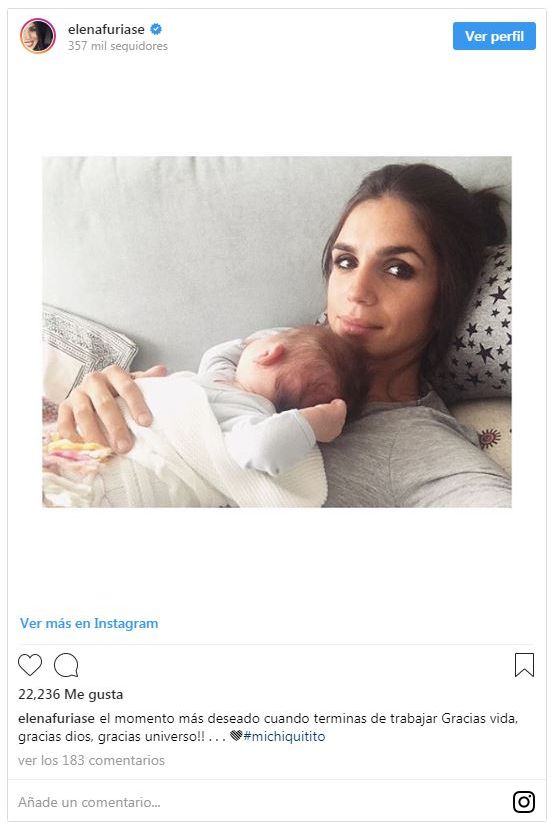Image resolution: width=555 pixels, height=830 pixels.
Task: Click the 357 mil seguidores text
Action: [118, 46]
